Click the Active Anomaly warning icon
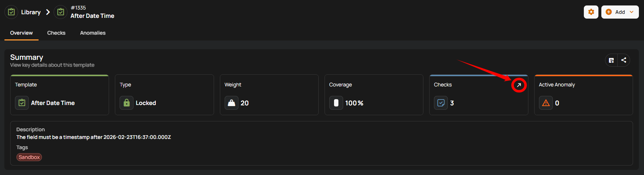 546,103
